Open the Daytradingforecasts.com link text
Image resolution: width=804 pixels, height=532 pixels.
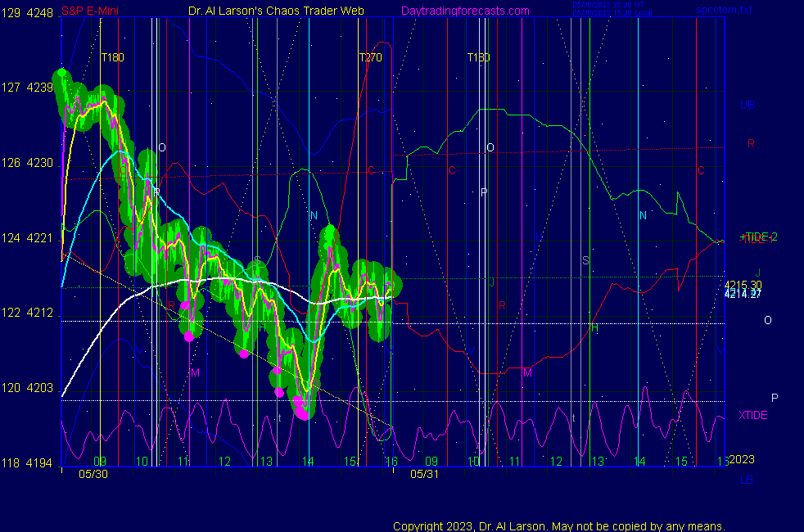point(465,11)
